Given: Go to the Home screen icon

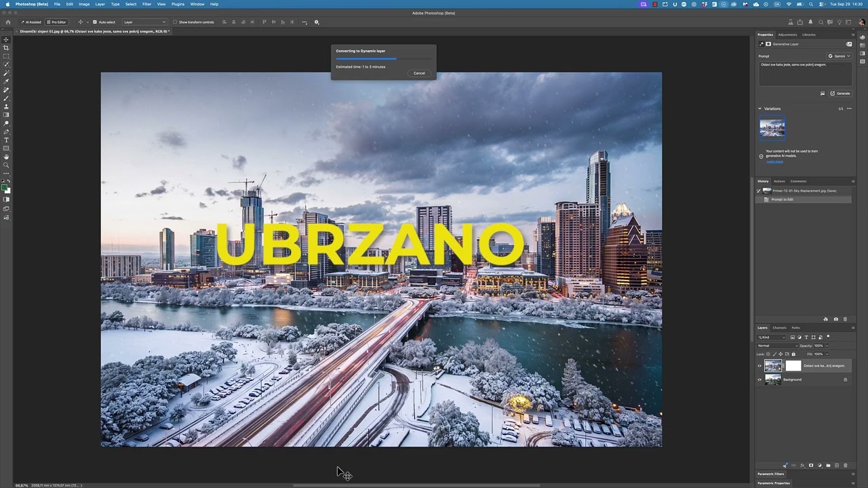Looking at the screenshot, I should tap(8, 22).
